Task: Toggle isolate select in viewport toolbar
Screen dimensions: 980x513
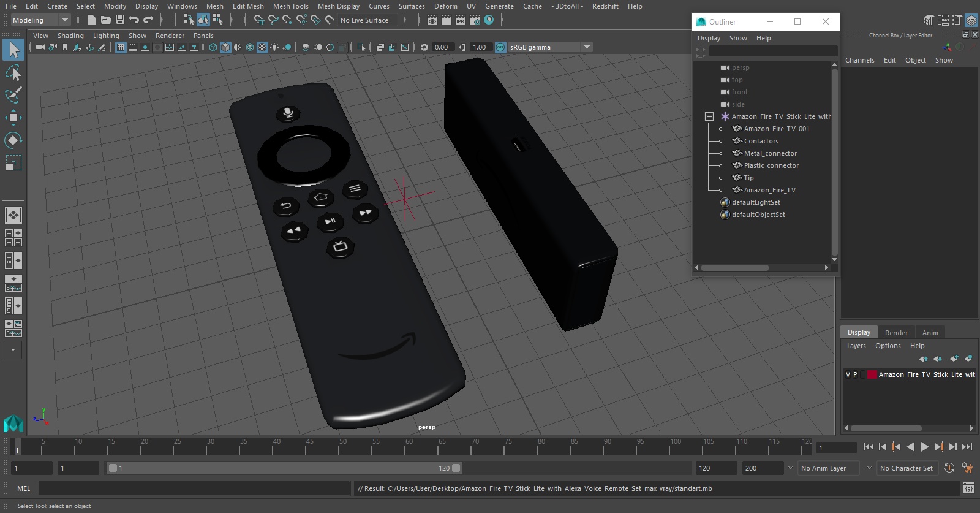Action: coord(361,47)
